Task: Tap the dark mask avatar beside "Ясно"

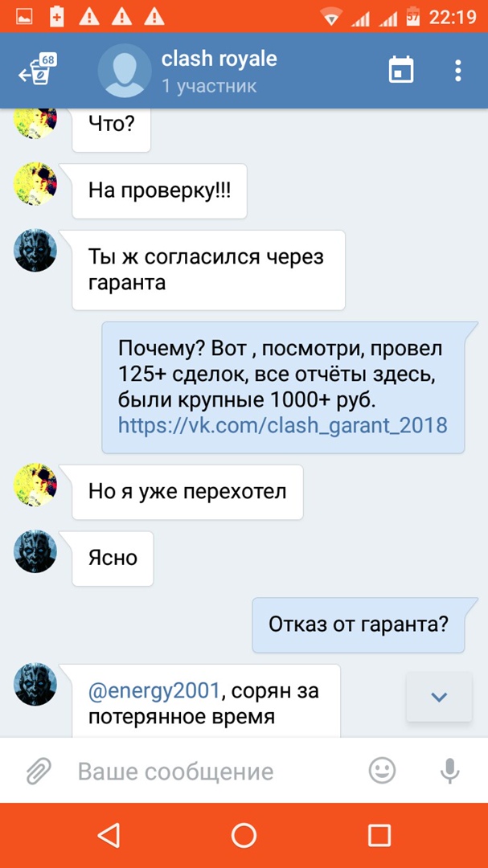Action: pos(35,551)
